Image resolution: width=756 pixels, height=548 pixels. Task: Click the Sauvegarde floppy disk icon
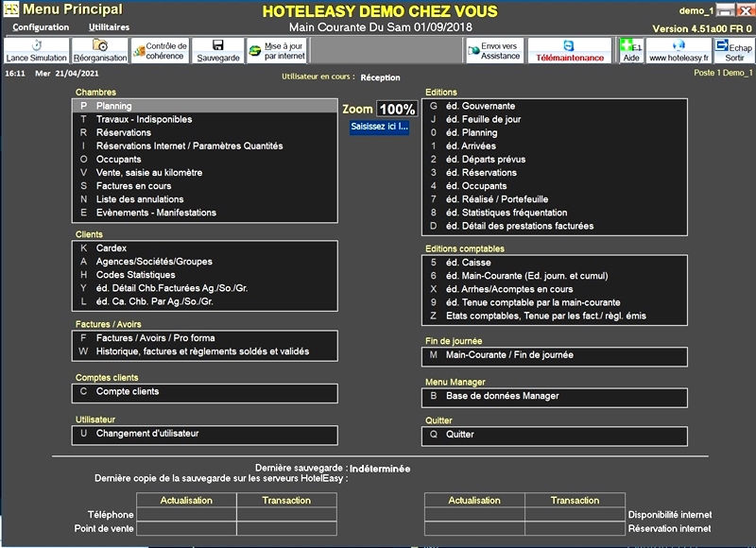pos(217,51)
